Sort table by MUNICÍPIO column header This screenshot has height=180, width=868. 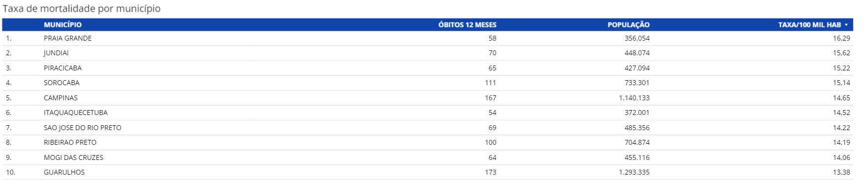(63, 25)
